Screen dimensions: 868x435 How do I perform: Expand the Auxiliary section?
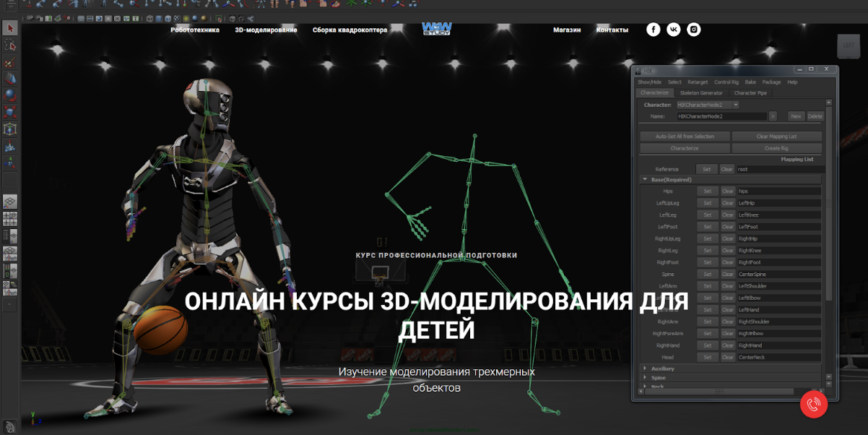point(644,369)
